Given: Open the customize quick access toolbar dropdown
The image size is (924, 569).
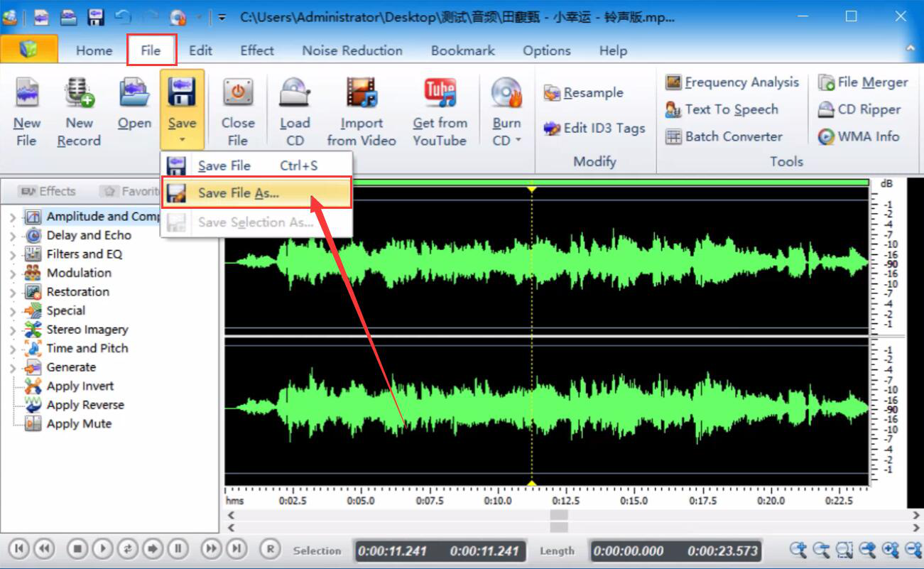Looking at the screenshot, I should [x=222, y=17].
